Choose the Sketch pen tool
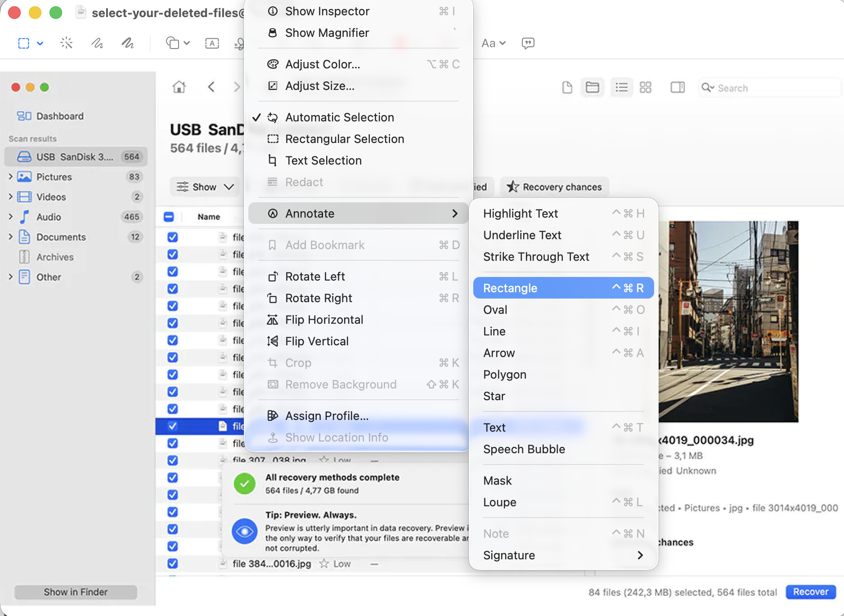 [97, 43]
